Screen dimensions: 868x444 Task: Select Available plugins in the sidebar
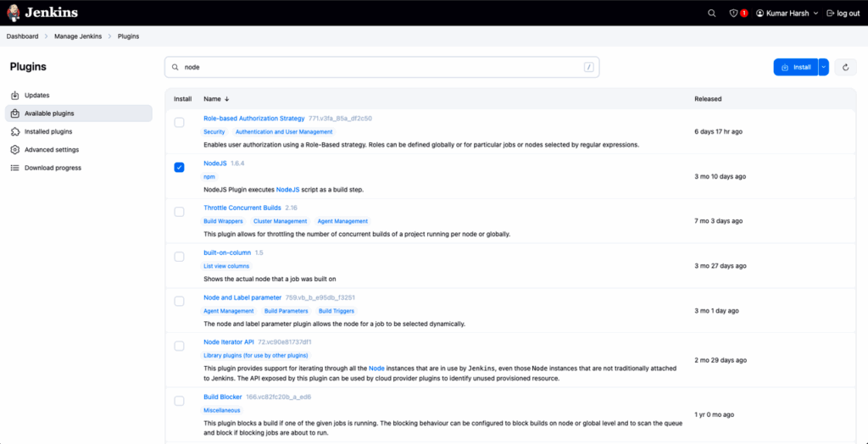click(79, 114)
